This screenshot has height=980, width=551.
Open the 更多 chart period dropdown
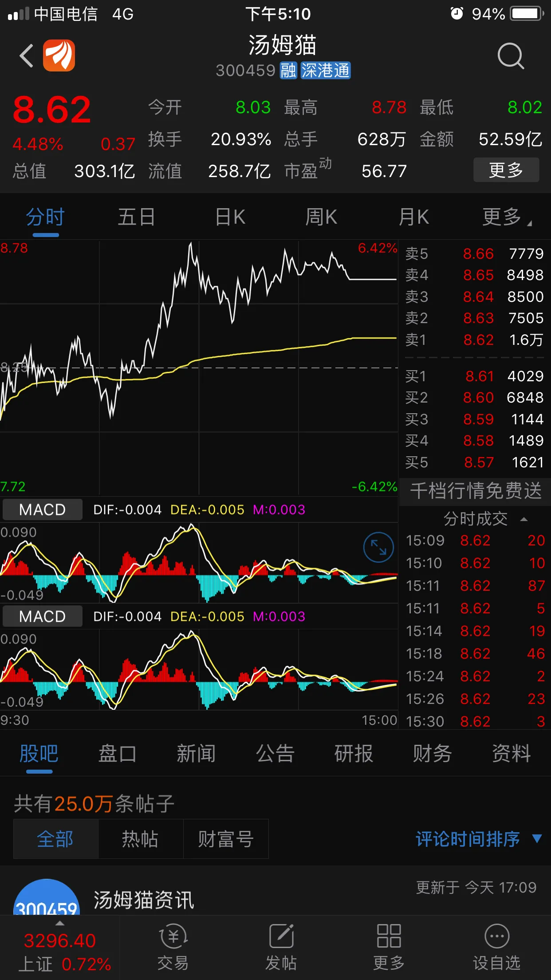point(507,217)
